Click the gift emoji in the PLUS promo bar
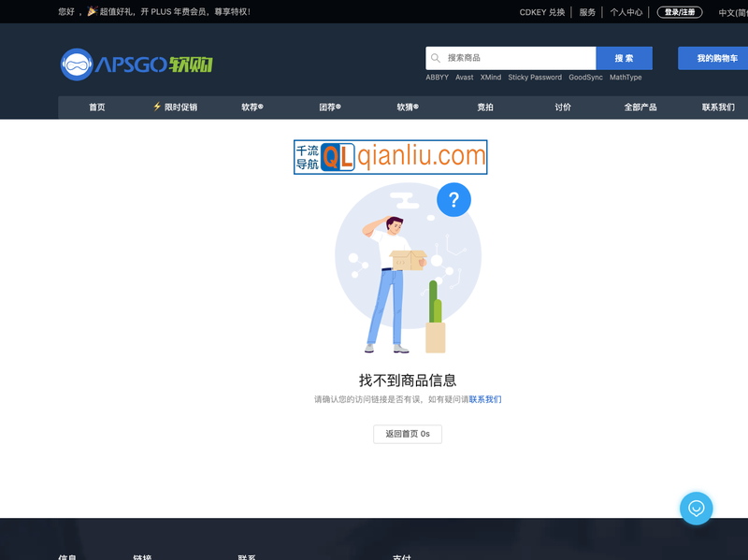748x560 pixels. 90,11
